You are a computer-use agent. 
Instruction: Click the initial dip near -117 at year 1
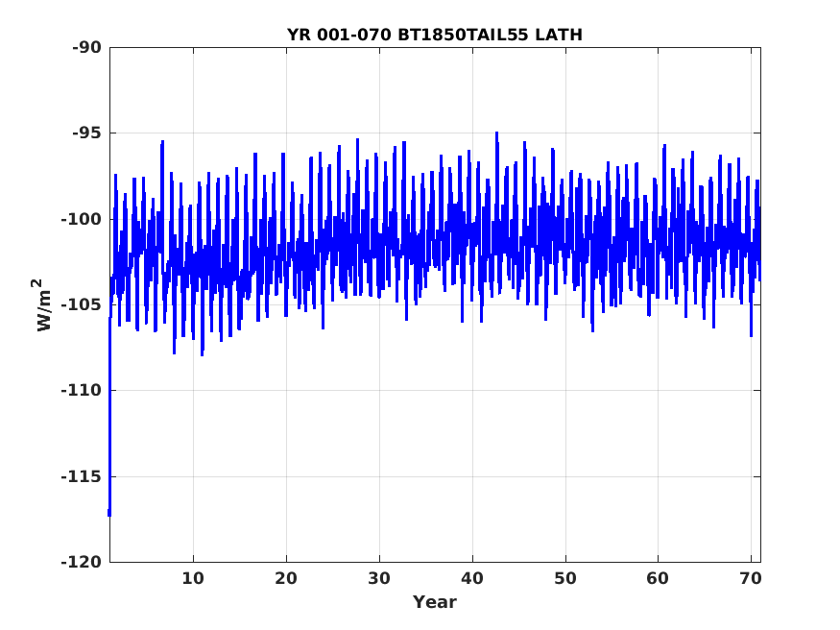[x=109, y=512]
